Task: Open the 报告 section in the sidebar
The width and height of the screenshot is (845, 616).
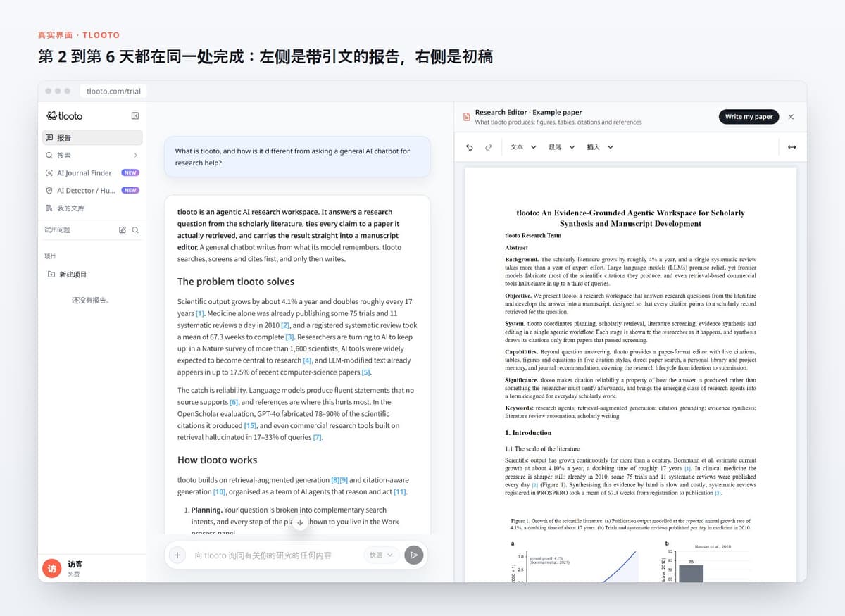Action: [92, 137]
